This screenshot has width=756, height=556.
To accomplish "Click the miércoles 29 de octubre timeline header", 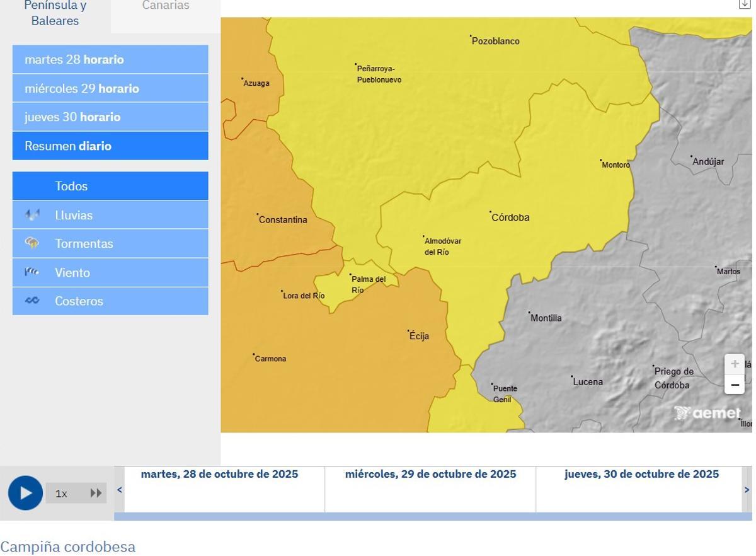I will [430, 474].
